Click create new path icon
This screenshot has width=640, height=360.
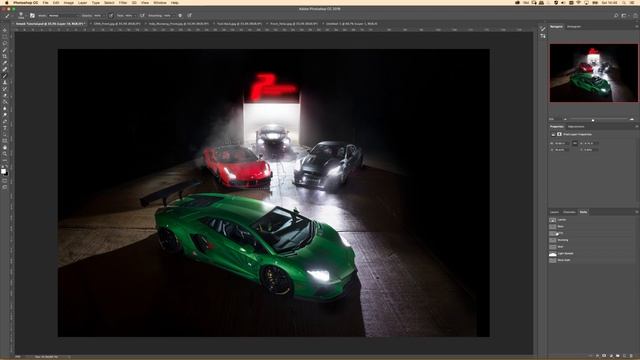pos(624,356)
